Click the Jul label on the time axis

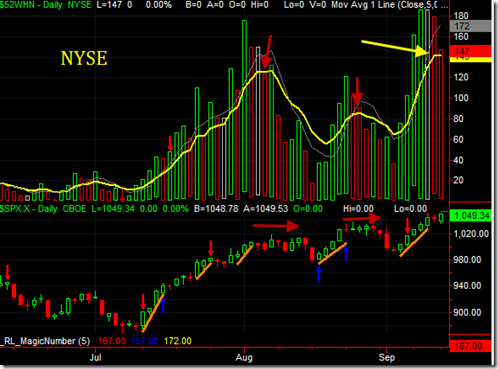[x=96, y=358]
